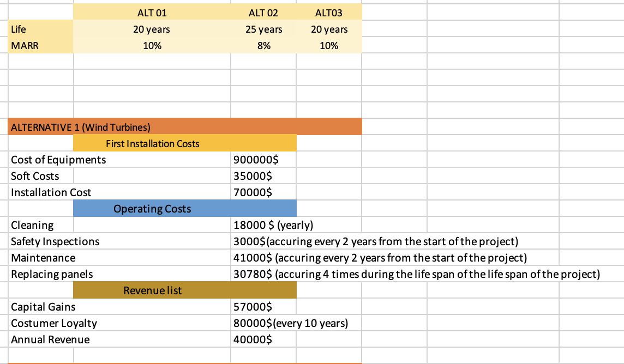Select ALTERNATIVE 1 (Wind Turbines) heading
Image resolution: width=624 pixels, height=364 pixels.
pos(185,127)
